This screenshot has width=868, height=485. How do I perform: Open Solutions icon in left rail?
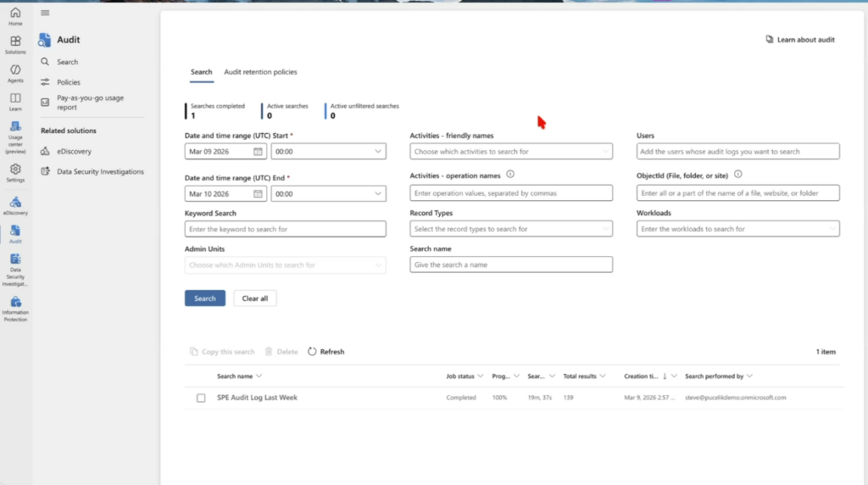pyautogui.click(x=15, y=43)
